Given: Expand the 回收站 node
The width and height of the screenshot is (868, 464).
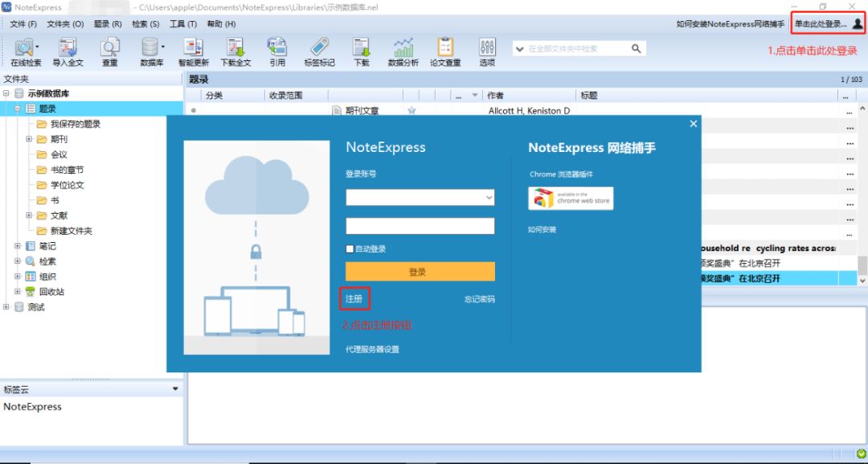Looking at the screenshot, I should click(18, 292).
